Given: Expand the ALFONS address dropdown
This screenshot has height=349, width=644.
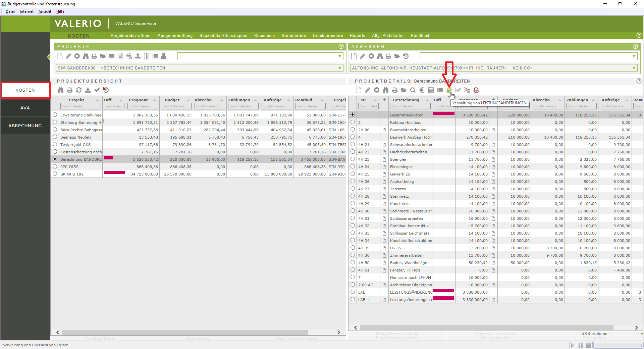Looking at the screenshot, I should pos(634,68).
